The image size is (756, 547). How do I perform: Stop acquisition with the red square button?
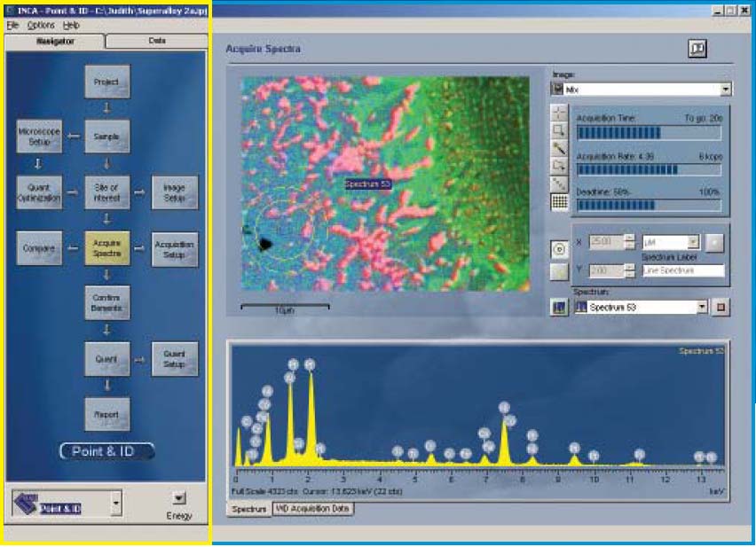click(x=721, y=307)
